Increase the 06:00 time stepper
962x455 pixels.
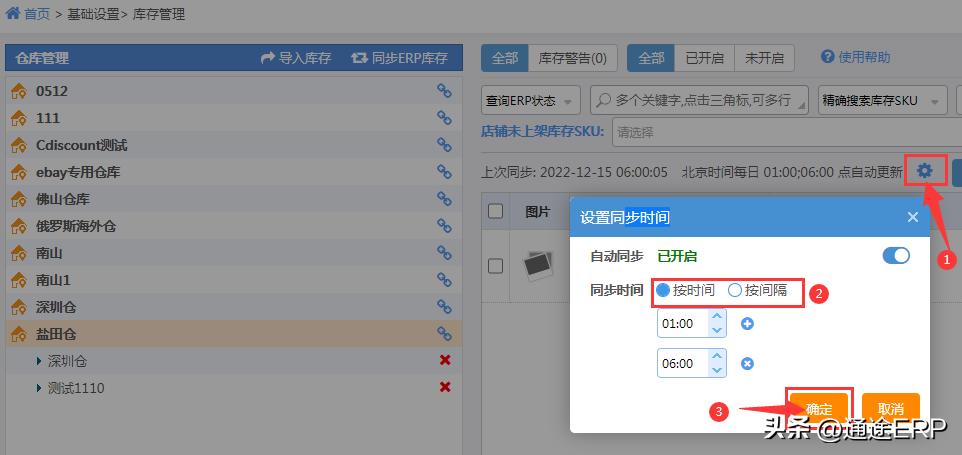click(716, 357)
